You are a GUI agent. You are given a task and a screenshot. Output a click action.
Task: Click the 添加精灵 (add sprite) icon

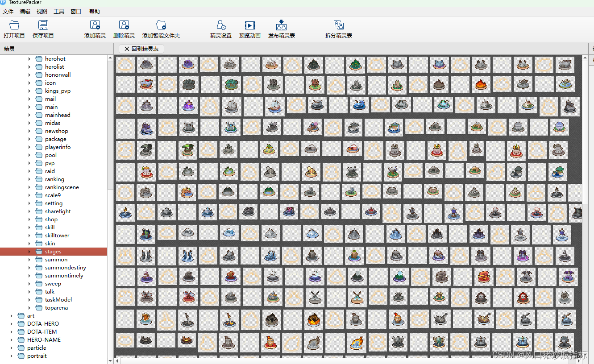click(x=95, y=25)
